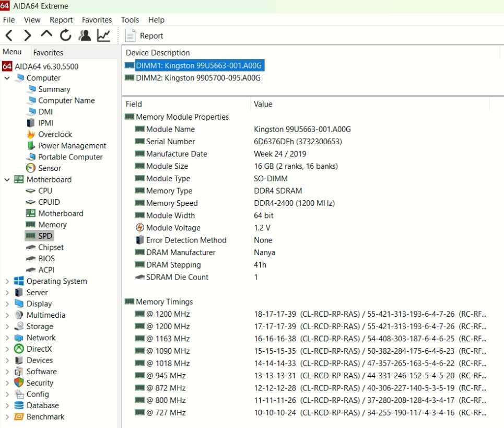504x428 pixels.
Task: Expand the Storage node
Action: point(7,327)
